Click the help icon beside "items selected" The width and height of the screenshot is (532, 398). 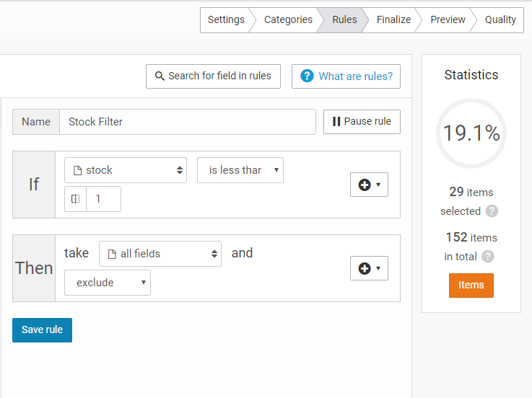[x=492, y=211]
